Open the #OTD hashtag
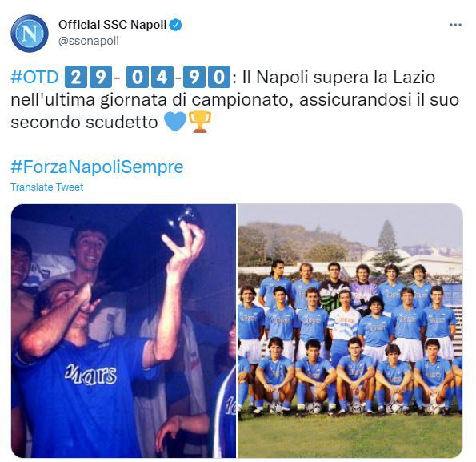This screenshot has height=462, width=476. click(x=34, y=77)
